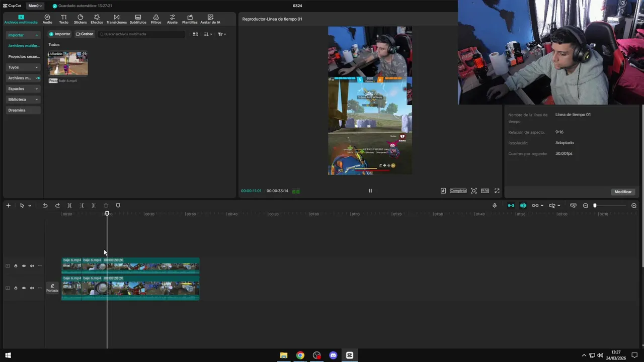Select Archivos multim... sidebar item
Image resolution: width=644 pixels, height=362 pixels.
coord(23,46)
